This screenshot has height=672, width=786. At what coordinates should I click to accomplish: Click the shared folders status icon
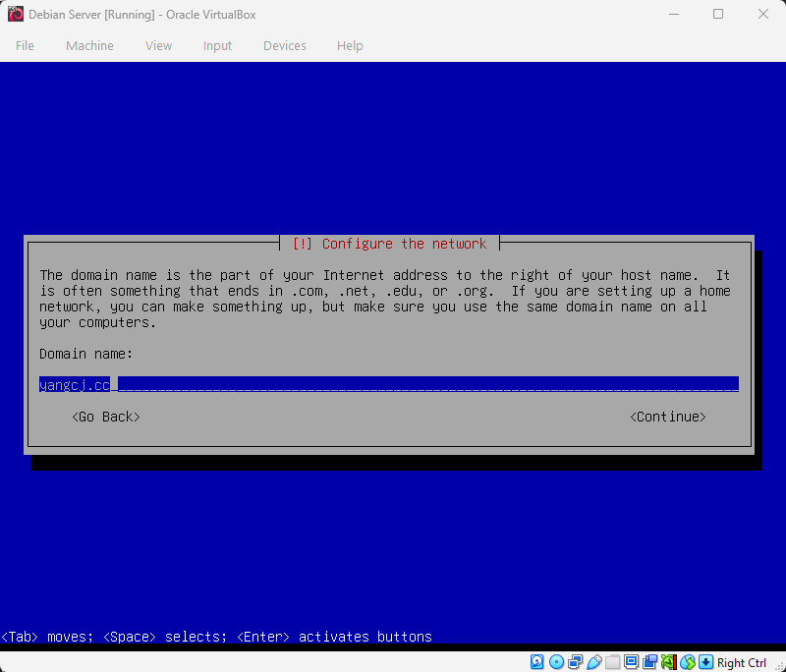(612, 661)
